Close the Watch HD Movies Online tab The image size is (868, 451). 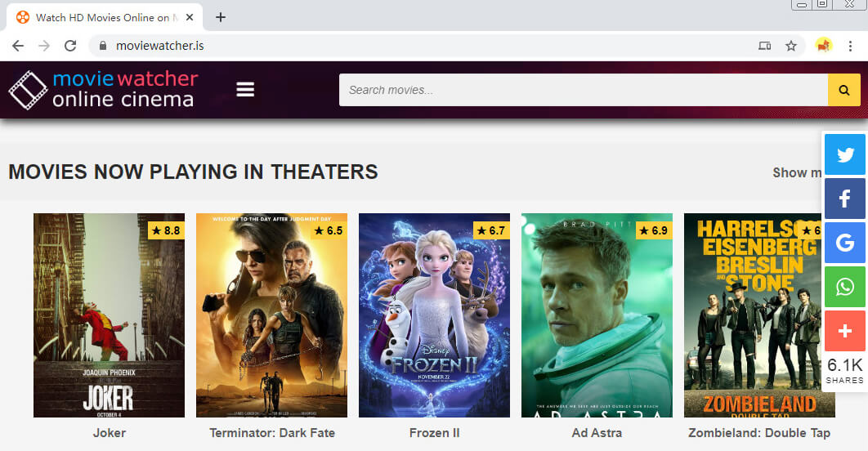click(x=190, y=17)
